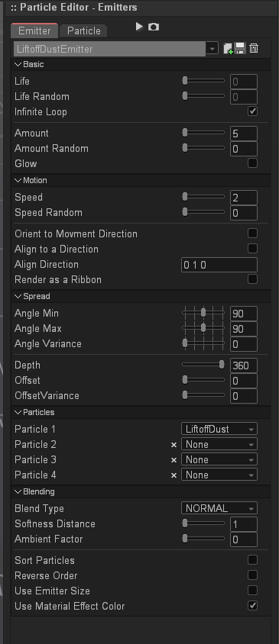Delete emitter using trash can icon

click(254, 49)
